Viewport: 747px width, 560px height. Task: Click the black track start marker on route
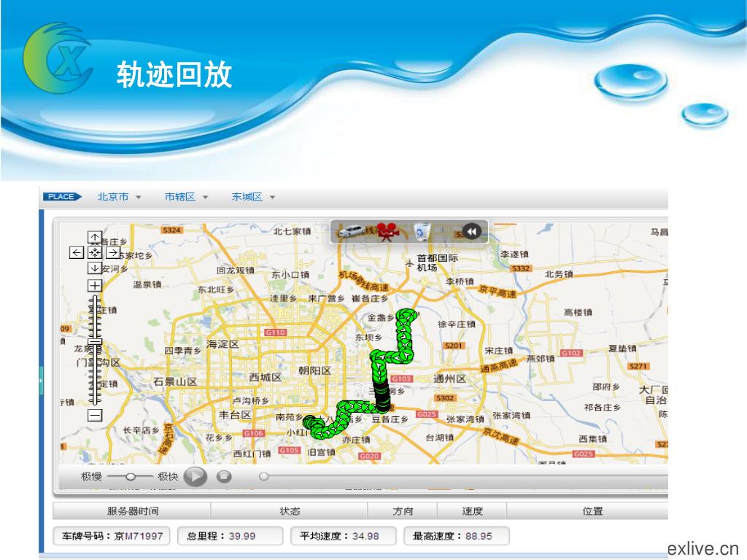tap(382, 395)
